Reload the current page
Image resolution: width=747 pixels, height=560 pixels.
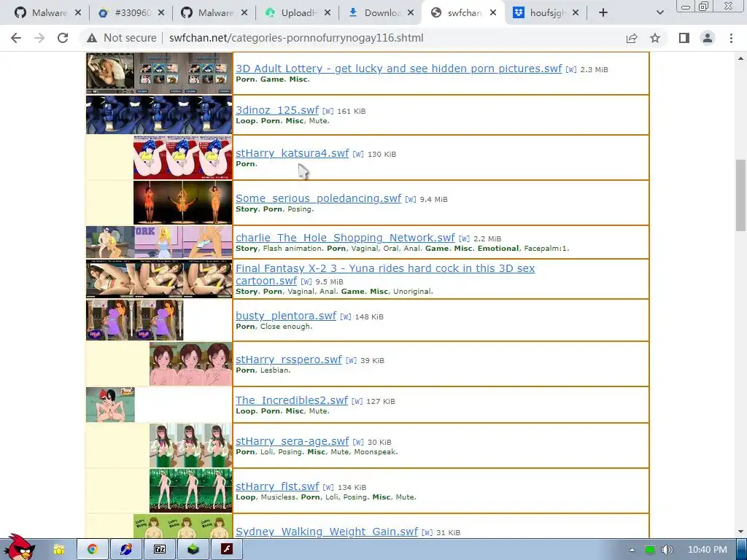(x=63, y=38)
